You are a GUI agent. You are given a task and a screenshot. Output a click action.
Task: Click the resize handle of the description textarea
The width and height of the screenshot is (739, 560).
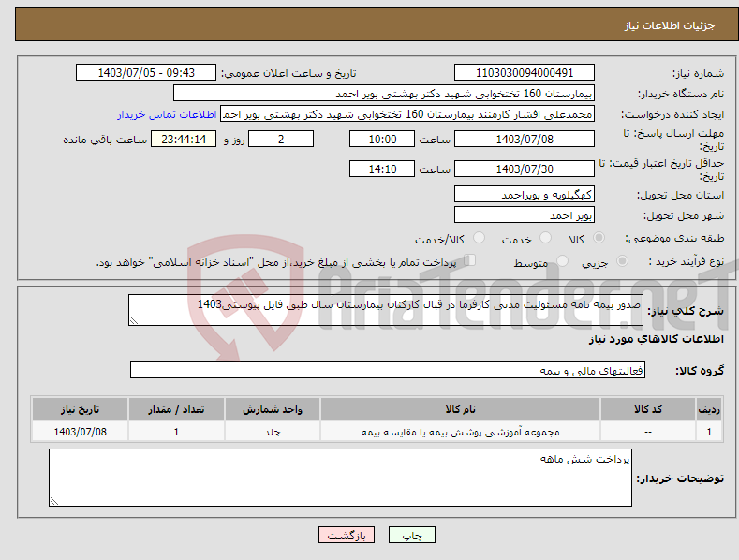click(134, 320)
